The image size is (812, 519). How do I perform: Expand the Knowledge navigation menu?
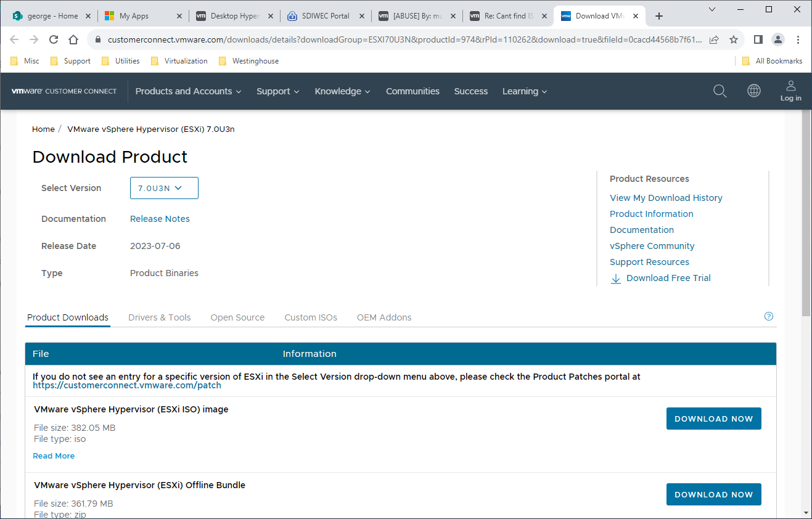(x=343, y=91)
